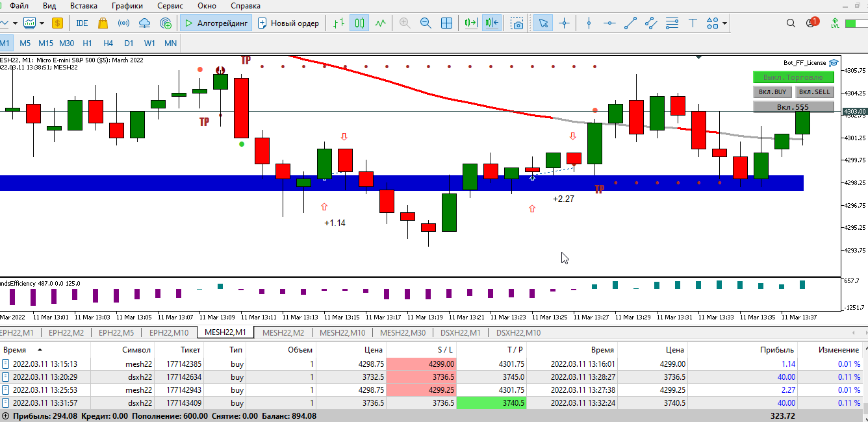Select the H1 timeframe
868x422 pixels.
[87, 43]
